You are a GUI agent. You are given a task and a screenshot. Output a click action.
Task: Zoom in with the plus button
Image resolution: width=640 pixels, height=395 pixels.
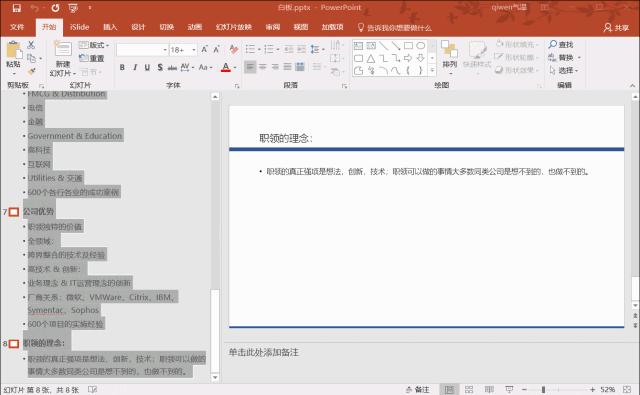(x=592, y=390)
